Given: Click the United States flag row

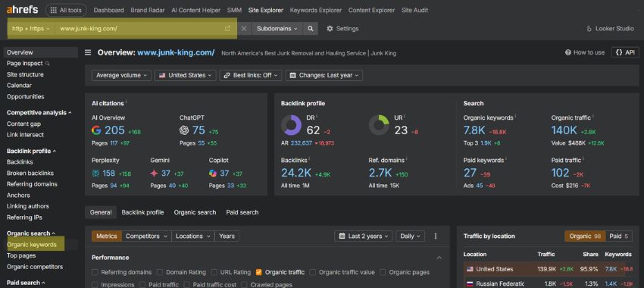Looking at the screenshot, I should [547, 269].
